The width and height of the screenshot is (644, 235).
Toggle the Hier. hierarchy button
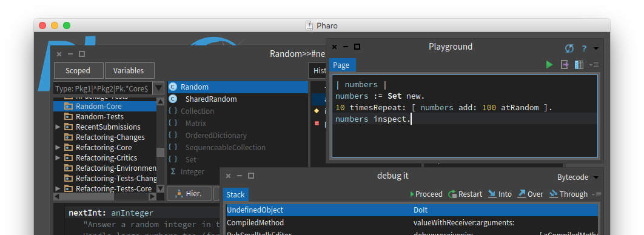(x=189, y=194)
